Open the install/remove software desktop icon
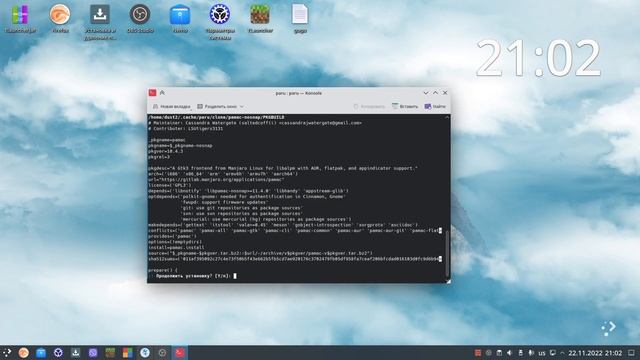 pos(100,21)
